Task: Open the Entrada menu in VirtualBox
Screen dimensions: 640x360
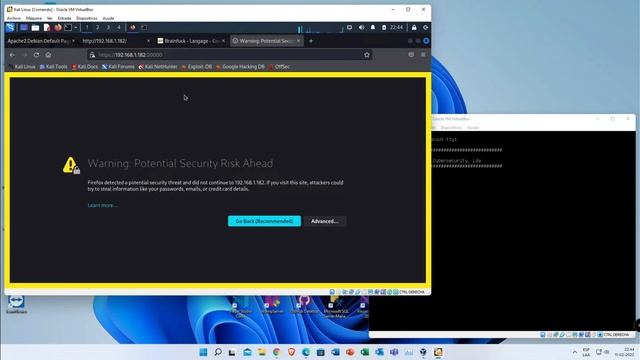Action: (64, 18)
